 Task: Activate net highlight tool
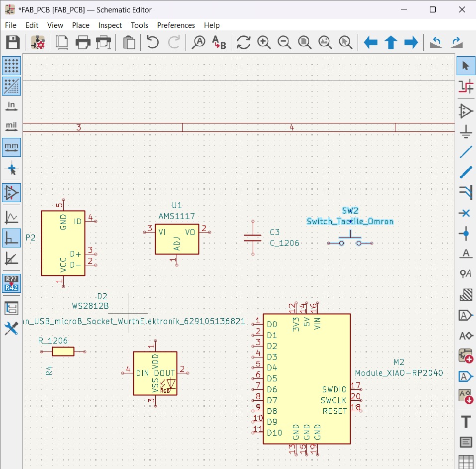(466, 86)
